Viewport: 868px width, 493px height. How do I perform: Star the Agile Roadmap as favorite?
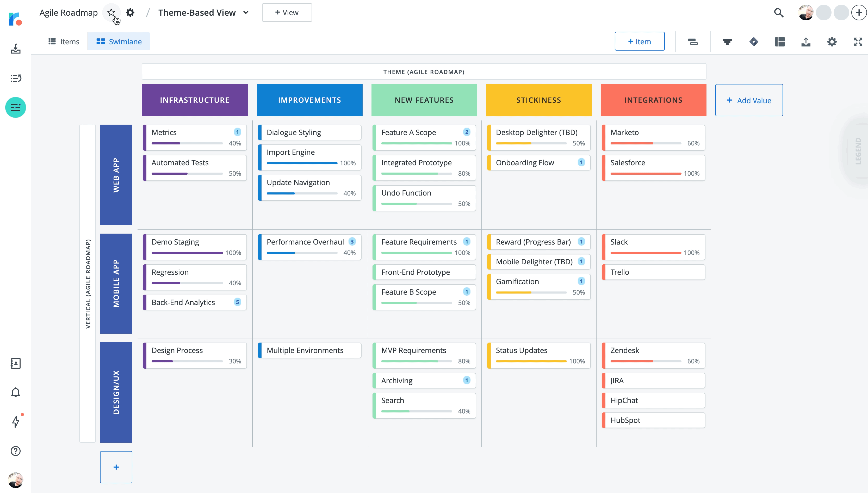pyautogui.click(x=111, y=13)
